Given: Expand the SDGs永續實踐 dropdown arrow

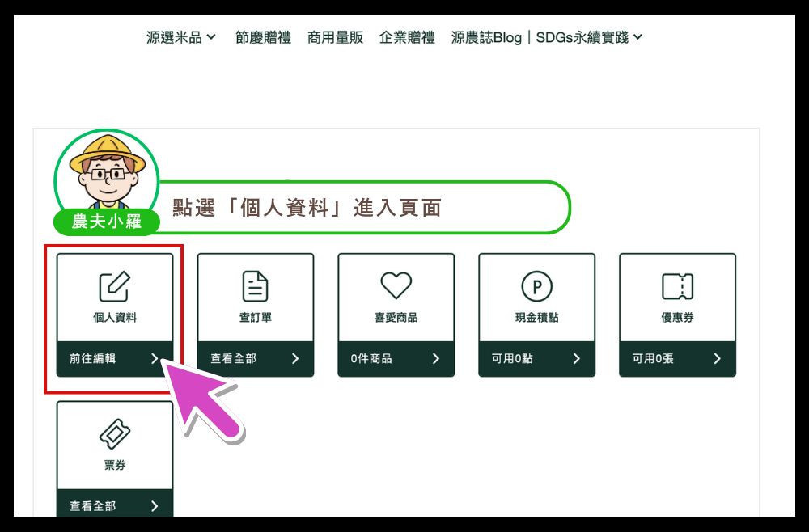Looking at the screenshot, I should [x=637, y=37].
